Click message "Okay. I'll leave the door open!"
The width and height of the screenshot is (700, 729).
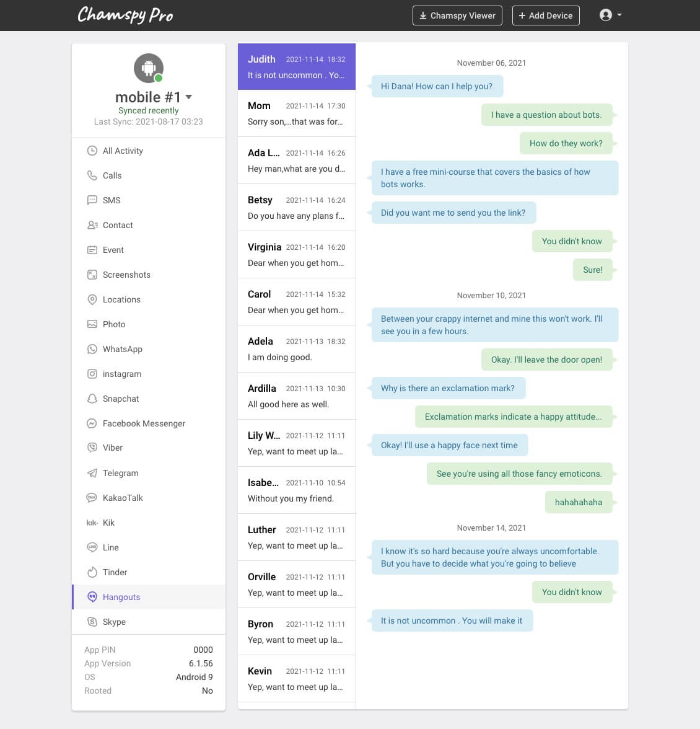[547, 360]
